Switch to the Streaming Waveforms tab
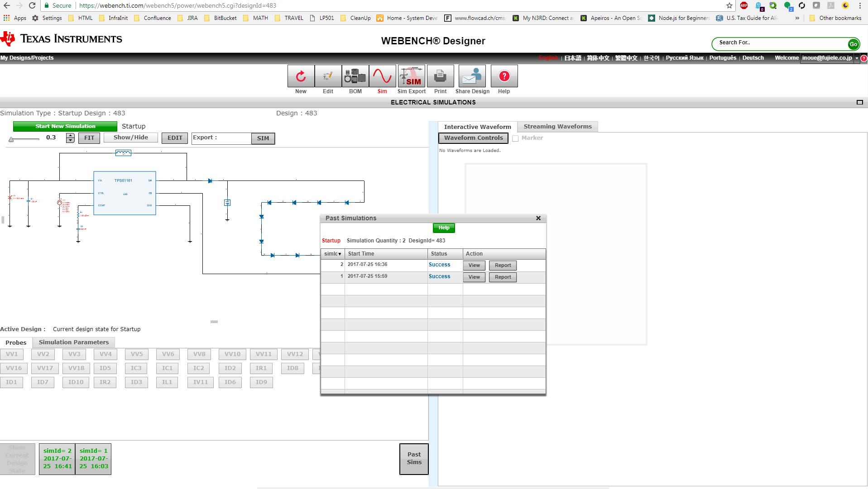The image size is (868, 489). point(557,126)
